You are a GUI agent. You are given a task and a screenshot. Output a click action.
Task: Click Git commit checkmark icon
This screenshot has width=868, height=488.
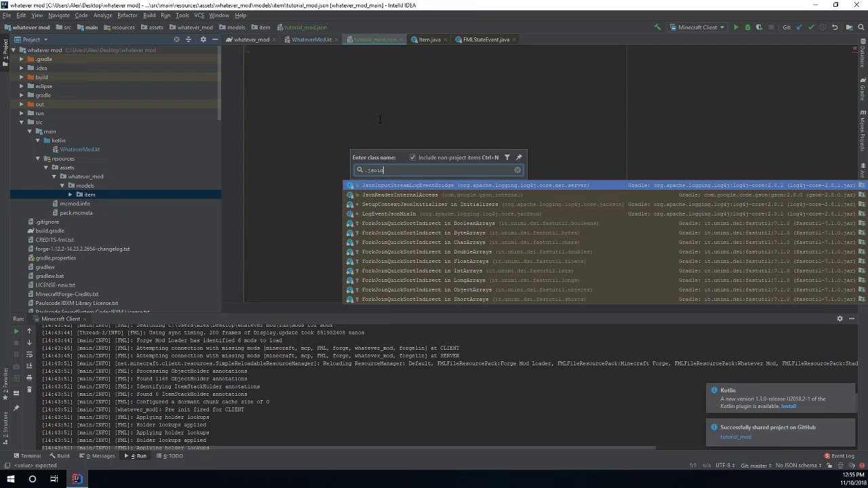click(811, 27)
